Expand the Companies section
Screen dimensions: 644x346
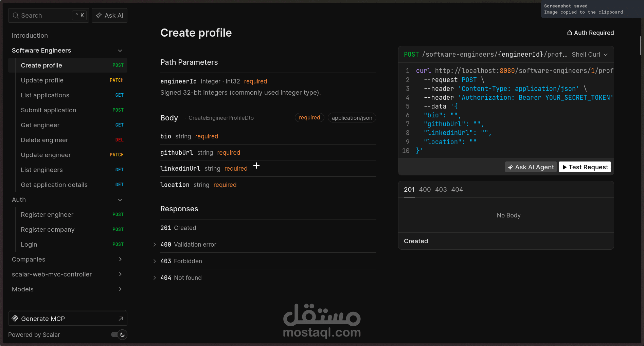pyautogui.click(x=120, y=259)
